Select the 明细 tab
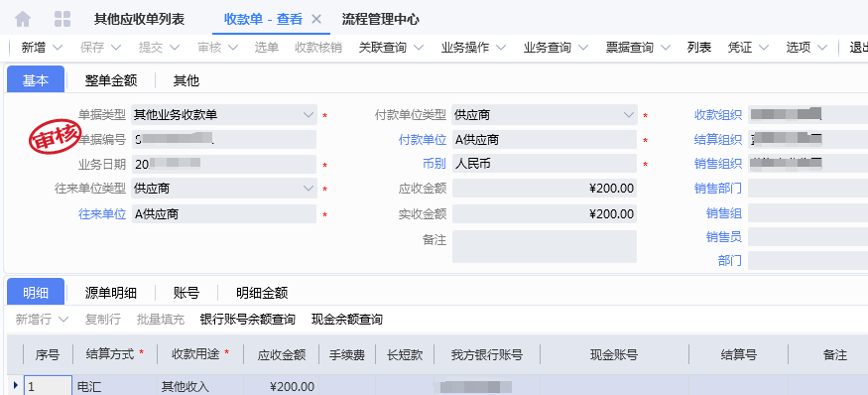868x395 pixels. 36,292
